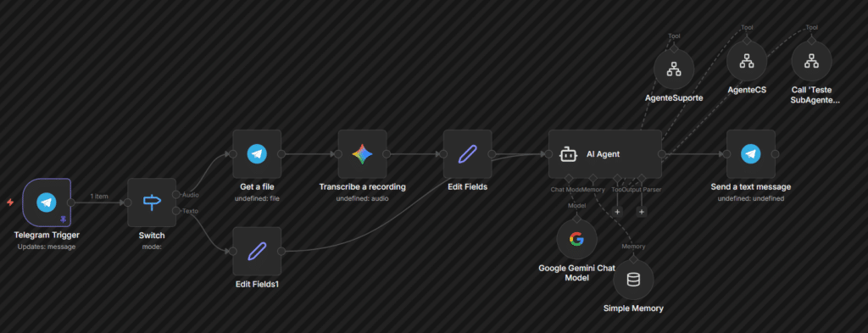This screenshot has height=333, width=868.
Task: Click the 'Transcribe a recording' label
Action: pyautogui.click(x=363, y=187)
